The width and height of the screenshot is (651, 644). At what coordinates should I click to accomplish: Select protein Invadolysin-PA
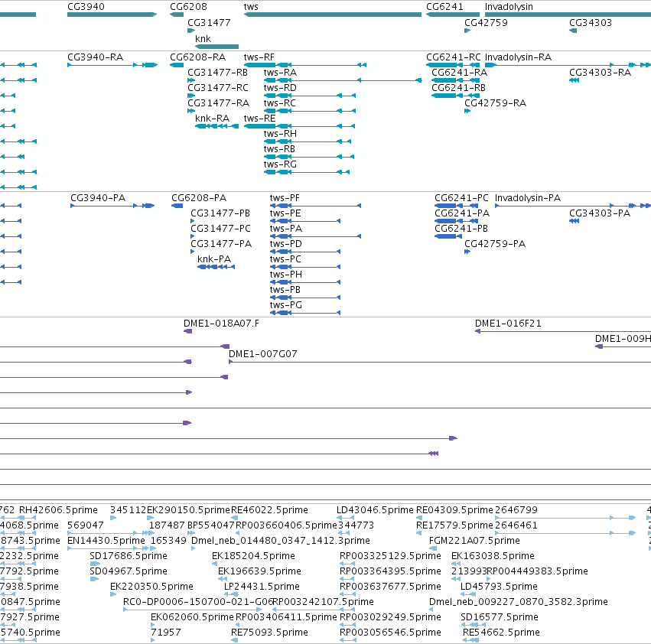(x=528, y=197)
